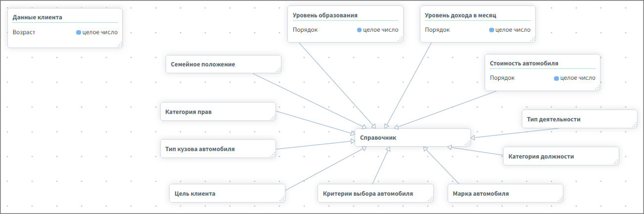This screenshot has width=644, height=214.
Task: Click the resize handle of the Справочник node
Action: click(x=467, y=143)
